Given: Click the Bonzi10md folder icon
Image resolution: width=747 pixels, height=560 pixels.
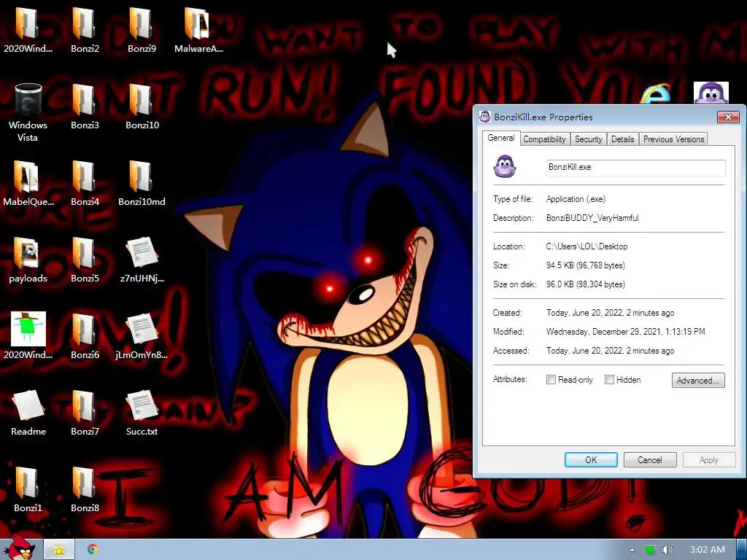Looking at the screenshot, I should [142, 176].
